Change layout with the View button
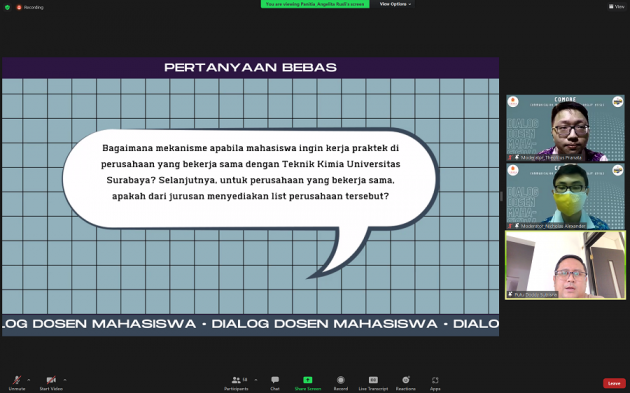 tap(617, 6)
